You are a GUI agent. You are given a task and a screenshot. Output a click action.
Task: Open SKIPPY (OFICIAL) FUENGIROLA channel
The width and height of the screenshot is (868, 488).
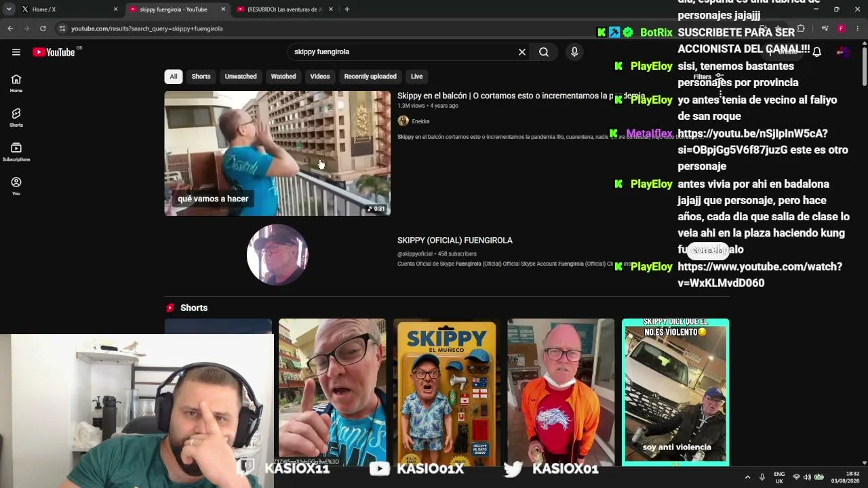[455, 241]
